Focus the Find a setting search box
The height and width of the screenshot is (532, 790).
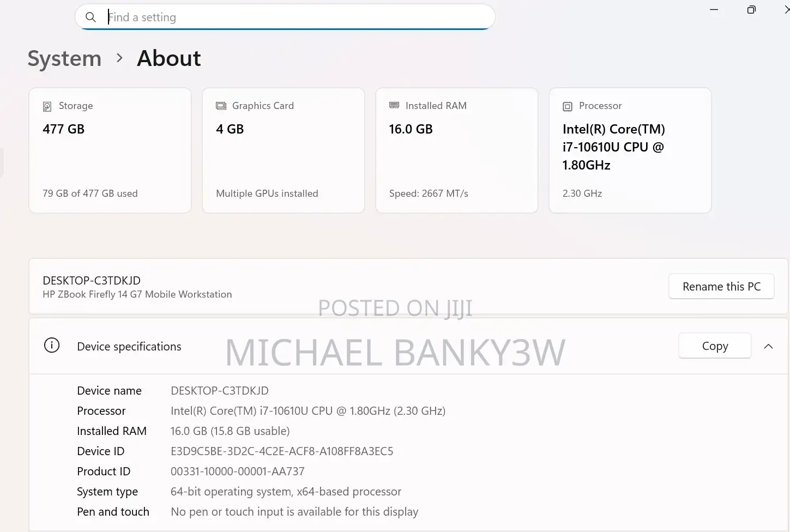point(285,17)
